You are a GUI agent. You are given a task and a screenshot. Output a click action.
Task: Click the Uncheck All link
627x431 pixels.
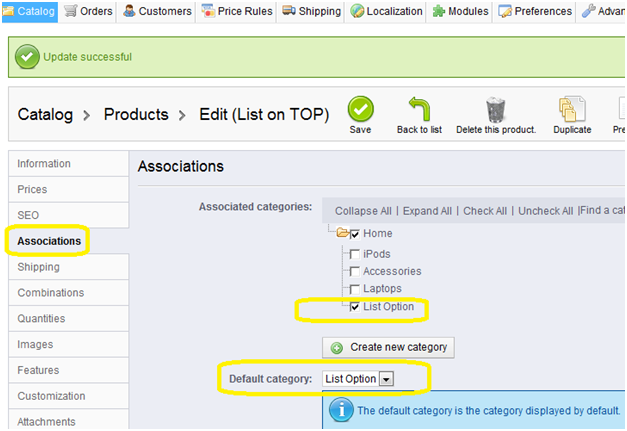point(545,211)
